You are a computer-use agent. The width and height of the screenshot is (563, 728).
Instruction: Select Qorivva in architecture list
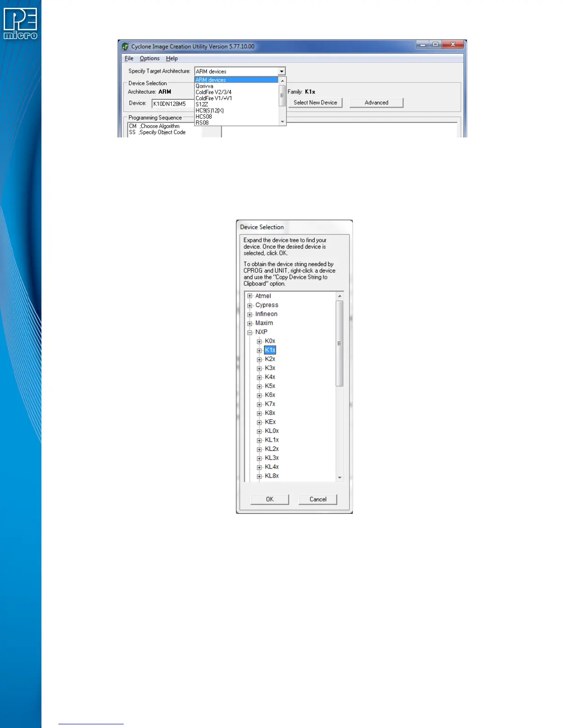[x=236, y=86]
